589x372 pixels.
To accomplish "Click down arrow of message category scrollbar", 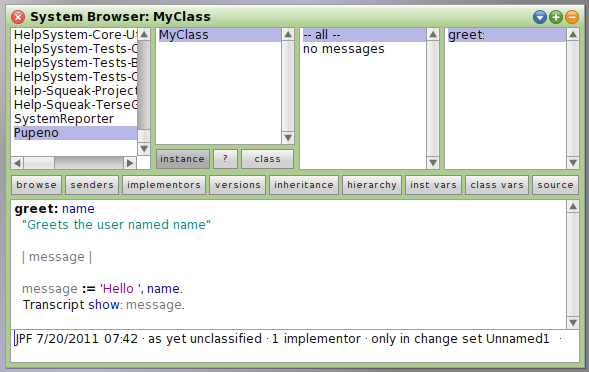I will coord(433,163).
